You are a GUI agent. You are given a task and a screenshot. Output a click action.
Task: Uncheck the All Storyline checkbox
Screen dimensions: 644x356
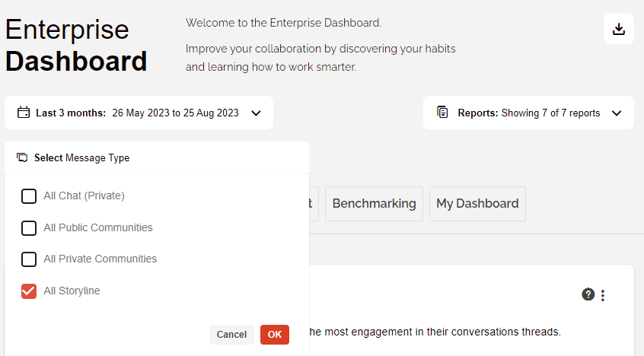pos(29,291)
